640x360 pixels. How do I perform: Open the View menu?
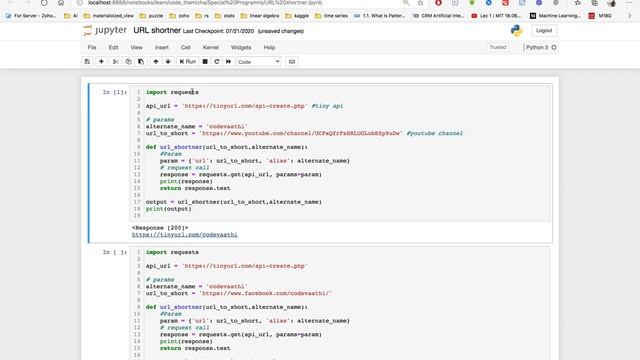coord(136,47)
